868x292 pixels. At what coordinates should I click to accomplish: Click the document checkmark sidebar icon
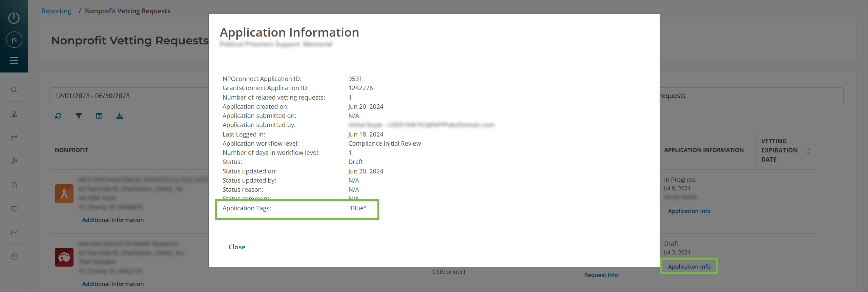pos(14,185)
